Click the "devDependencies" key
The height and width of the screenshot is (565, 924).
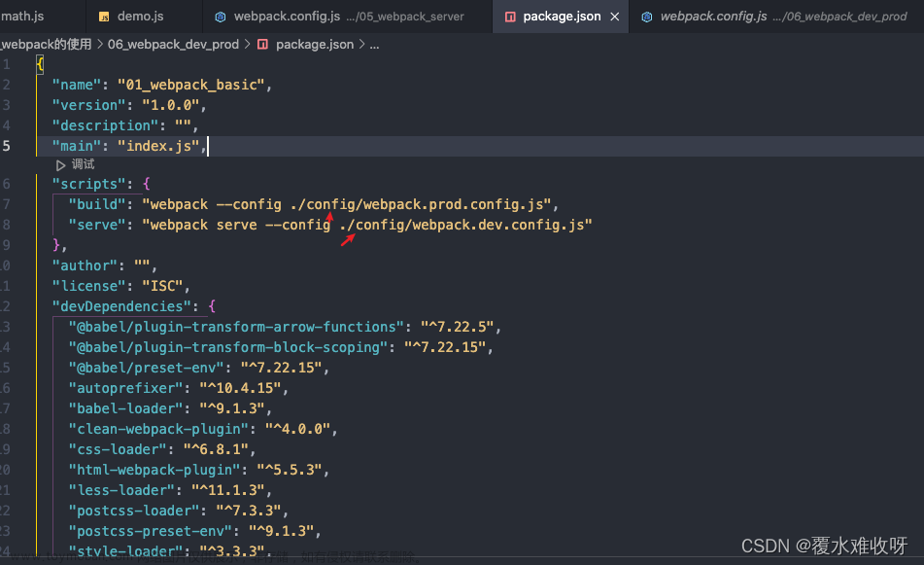click(x=122, y=306)
